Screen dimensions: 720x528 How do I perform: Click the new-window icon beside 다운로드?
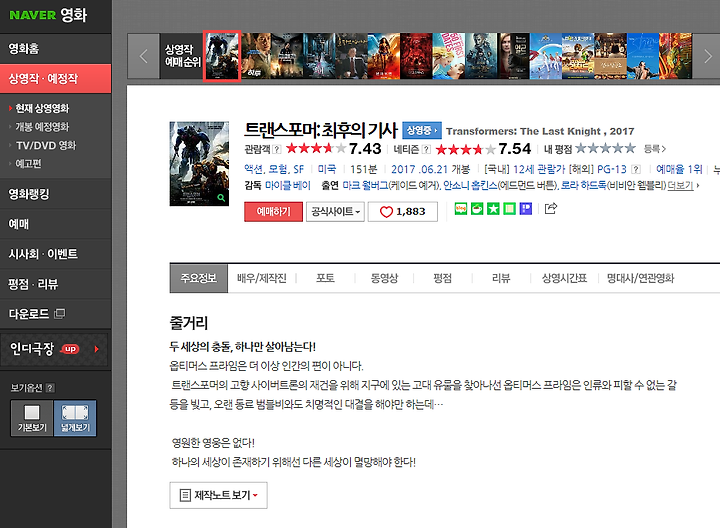coord(59,314)
